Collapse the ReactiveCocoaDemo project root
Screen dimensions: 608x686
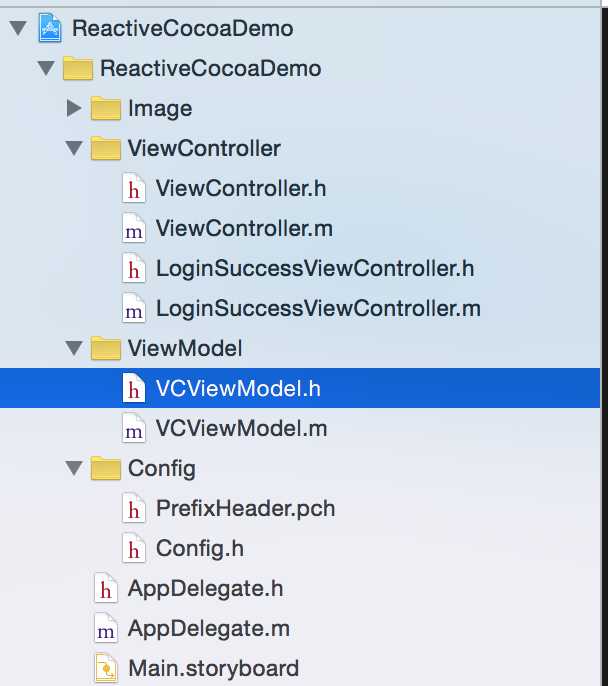[x=18, y=28]
